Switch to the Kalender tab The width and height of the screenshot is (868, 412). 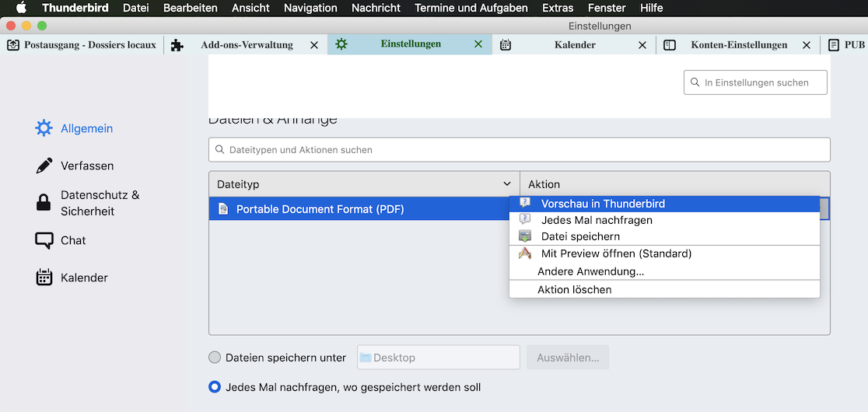click(574, 45)
